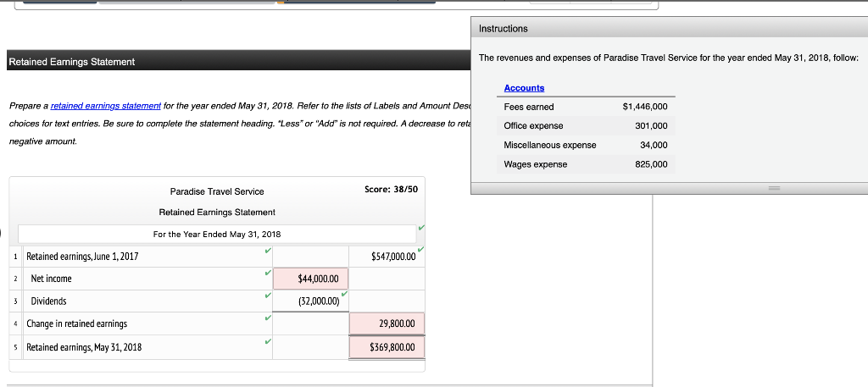Select the Retained earnings, June 1, 2017 label
Screen dimensions: 868x387
point(82,257)
